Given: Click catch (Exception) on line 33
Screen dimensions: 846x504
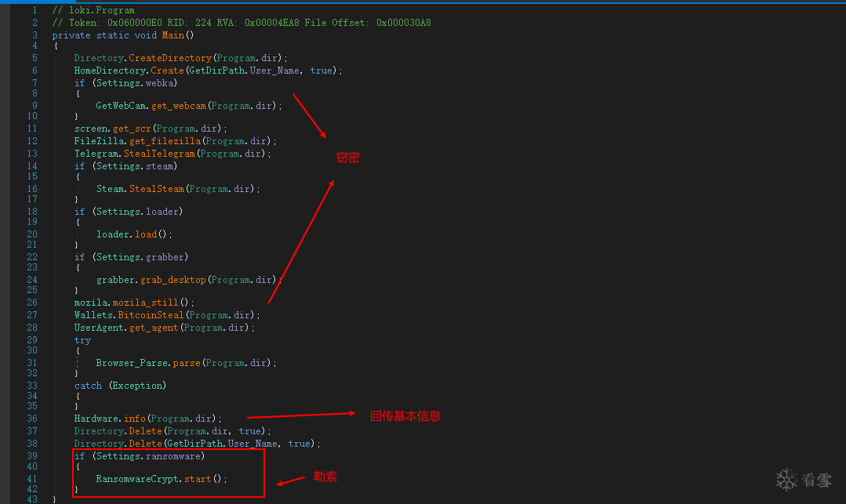Looking at the screenshot, I should 120,386.
